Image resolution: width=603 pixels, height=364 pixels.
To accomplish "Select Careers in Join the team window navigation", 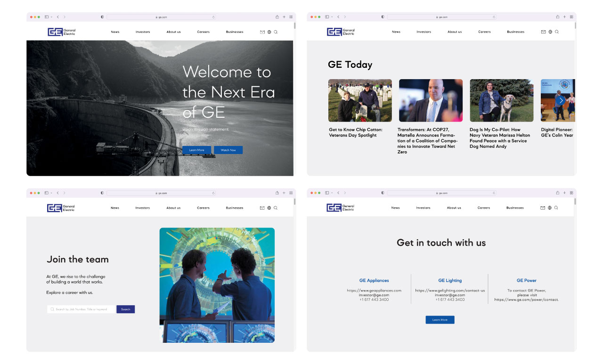I will 203,208.
